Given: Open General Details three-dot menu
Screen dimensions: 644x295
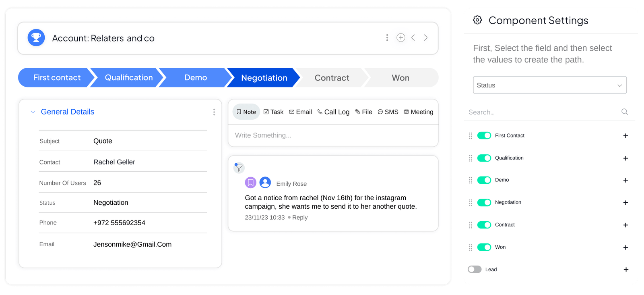Looking at the screenshot, I should click(214, 112).
